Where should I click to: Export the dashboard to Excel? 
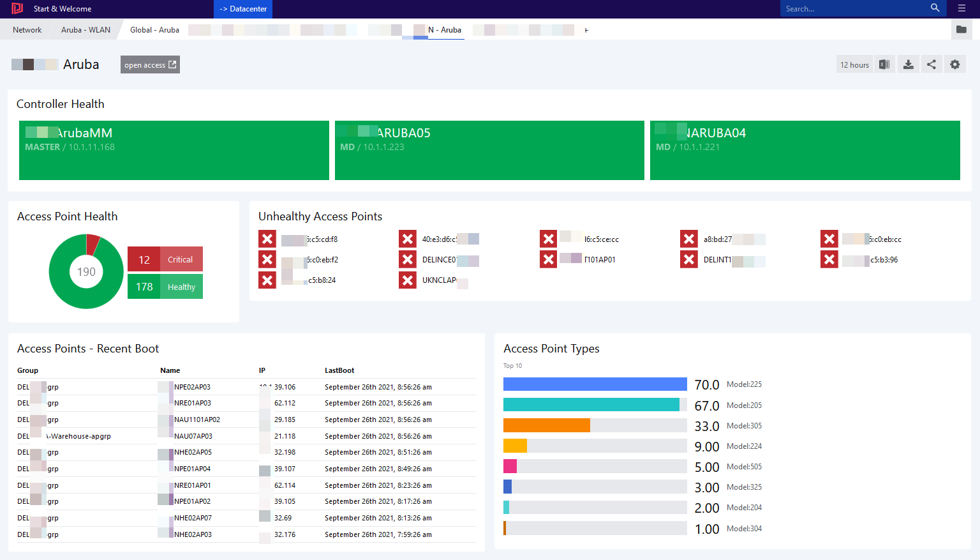(884, 64)
